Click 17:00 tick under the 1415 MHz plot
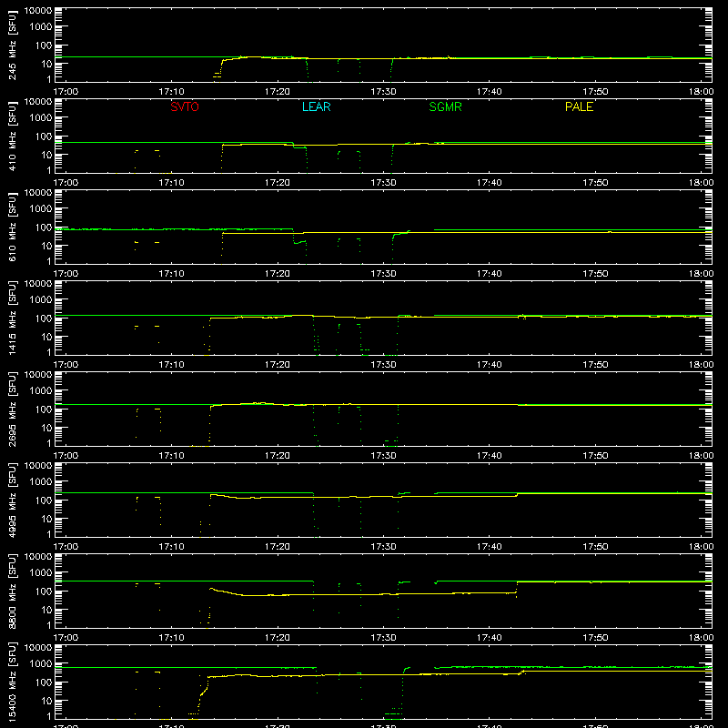728x728 pixels. (66, 365)
